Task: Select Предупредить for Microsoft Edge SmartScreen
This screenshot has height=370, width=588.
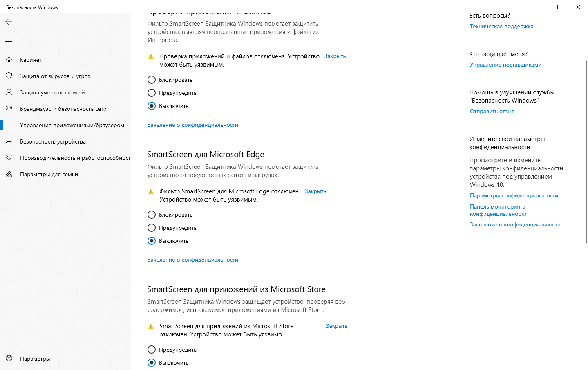Action: (x=152, y=228)
